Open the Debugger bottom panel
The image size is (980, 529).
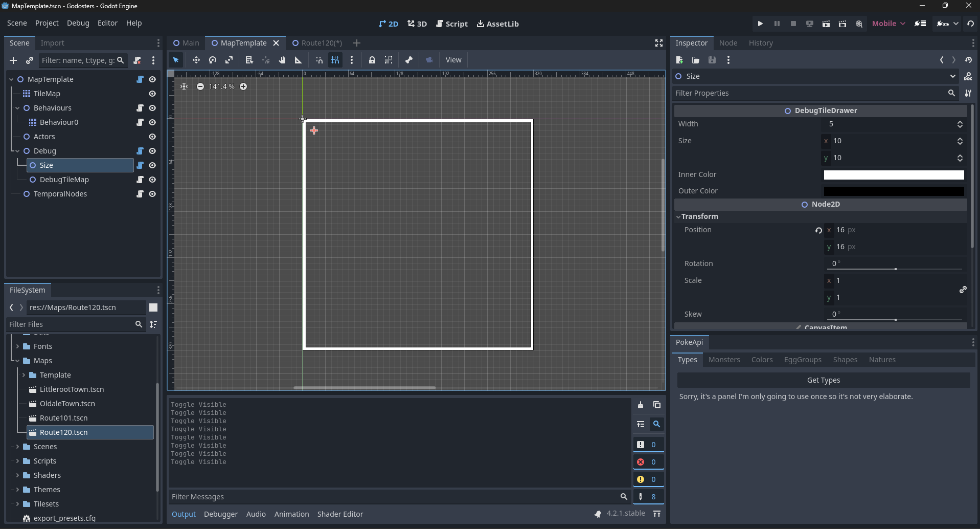click(x=221, y=514)
